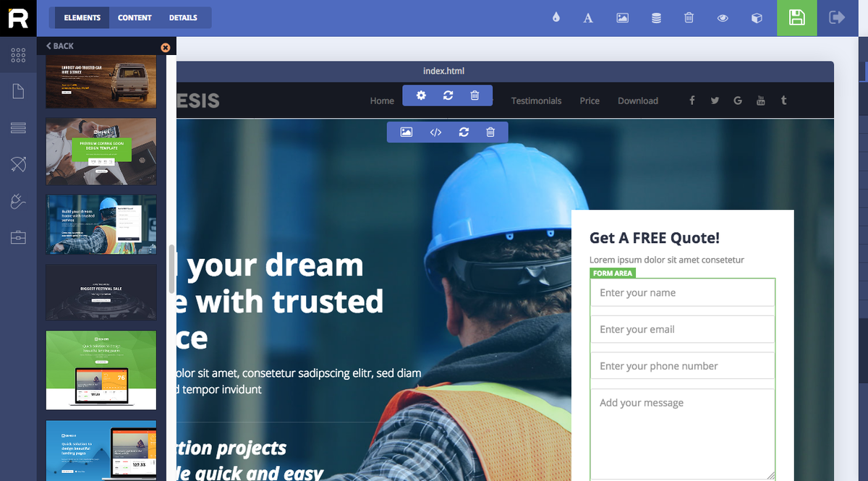Open the typography font icon
The height and width of the screenshot is (481, 868).
588,18
